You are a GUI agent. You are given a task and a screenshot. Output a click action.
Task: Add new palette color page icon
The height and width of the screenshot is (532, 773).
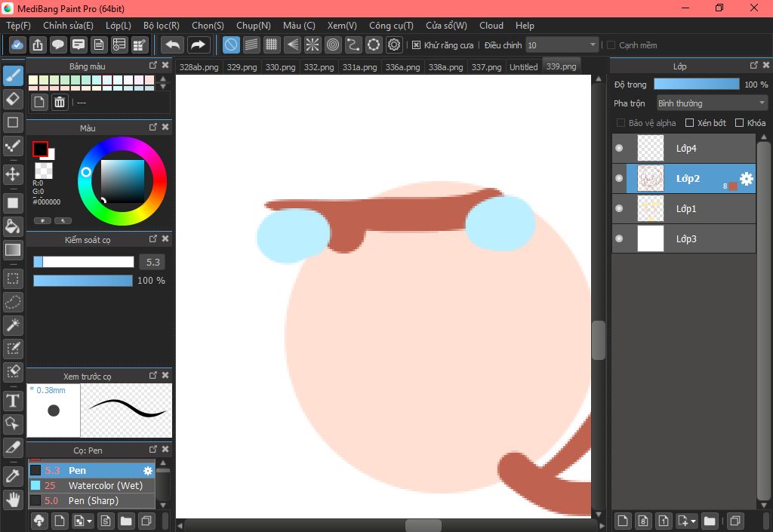point(39,102)
